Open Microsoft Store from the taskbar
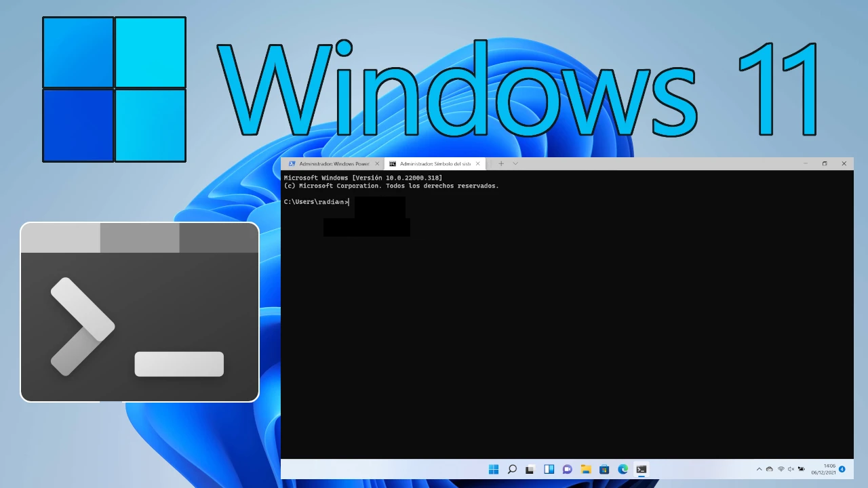The image size is (868, 488). [604, 469]
